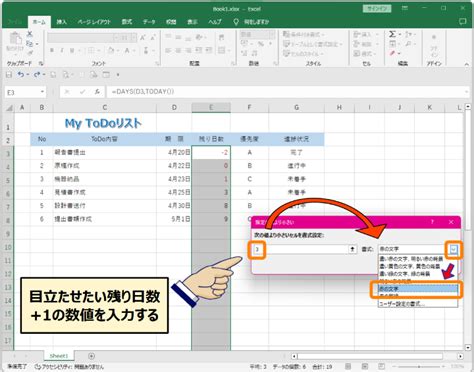Click the Clear eraser icon
This screenshot has height=372, width=474.
click(392, 53)
